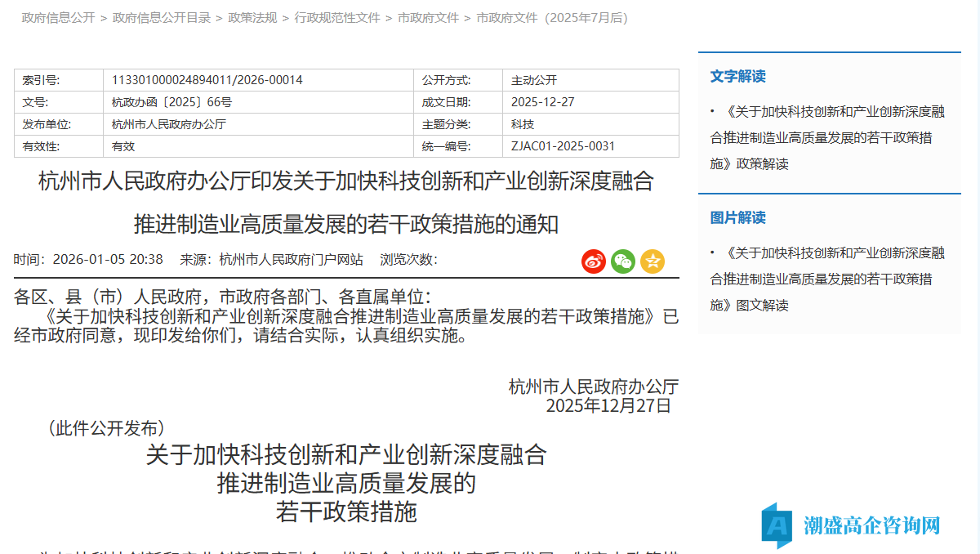Click the document number 杭政办函〔2025〕66号
Viewport: 980px width, 554px height.
pos(174,101)
